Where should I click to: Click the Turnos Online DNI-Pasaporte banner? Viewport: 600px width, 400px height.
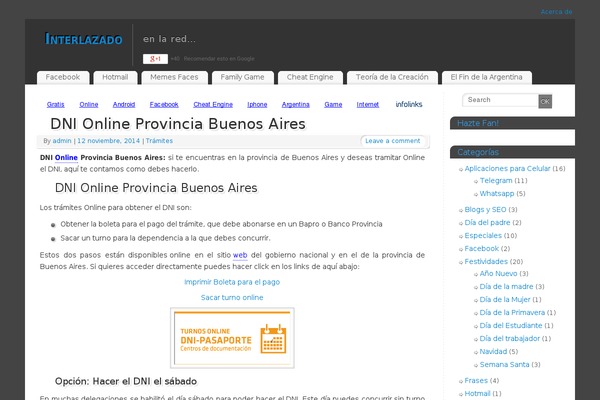[x=232, y=332]
